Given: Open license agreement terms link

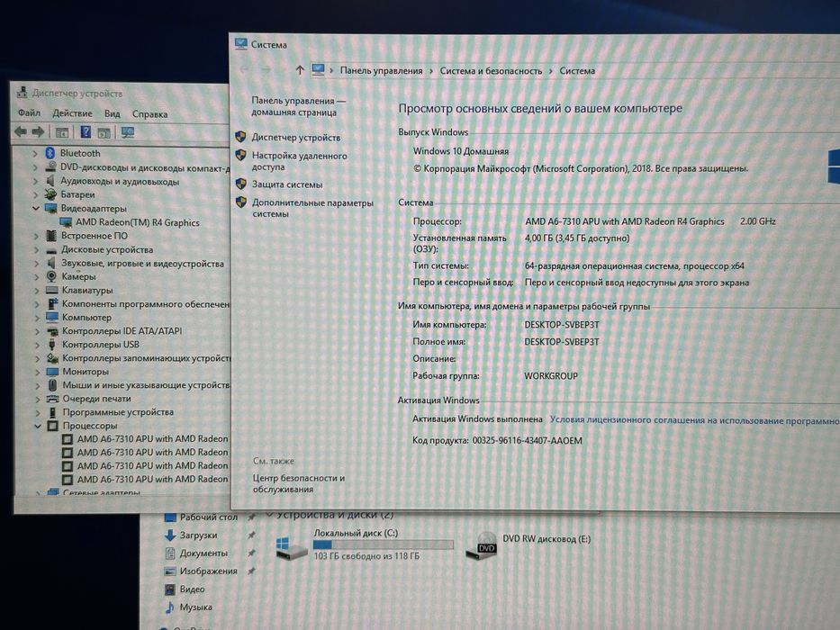Looking at the screenshot, I should 695,420.
